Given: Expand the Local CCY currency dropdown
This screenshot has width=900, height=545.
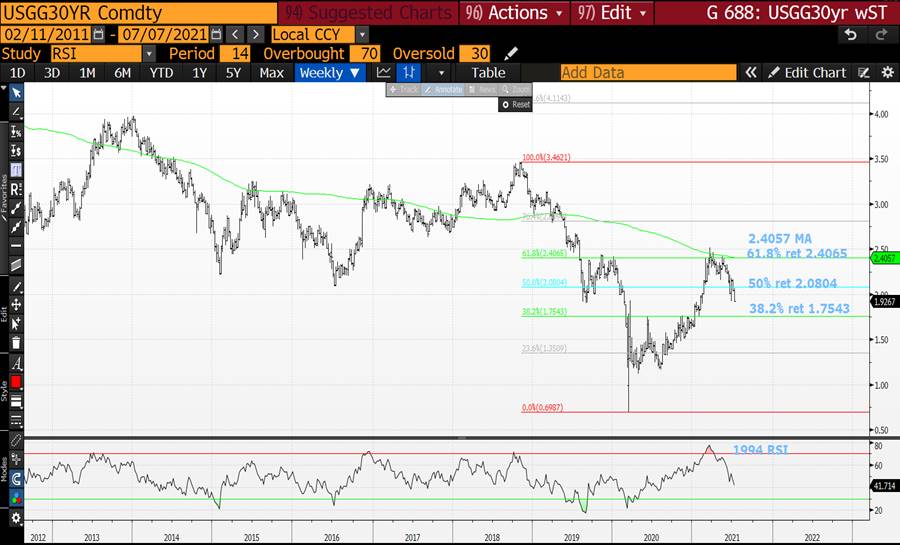Looking at the screenshot, I should pyautogui.click(x=362, y=34).
